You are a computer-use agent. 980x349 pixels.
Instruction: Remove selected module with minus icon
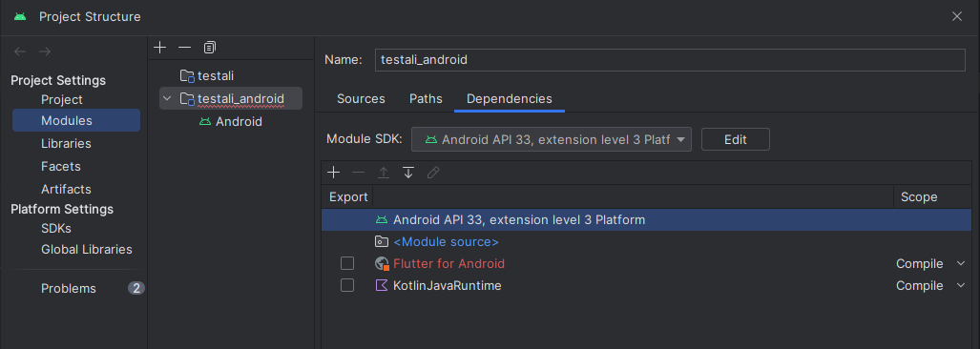184,48
